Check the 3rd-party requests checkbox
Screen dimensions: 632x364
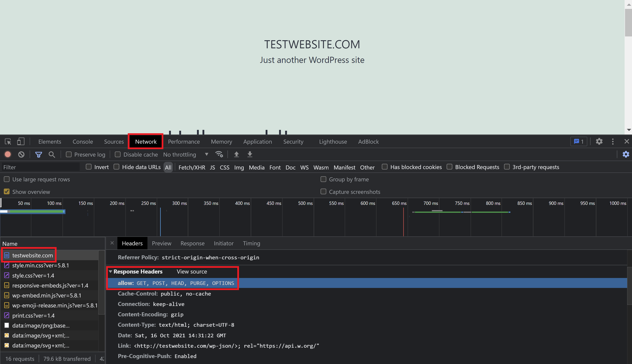[x=507, y=167]
